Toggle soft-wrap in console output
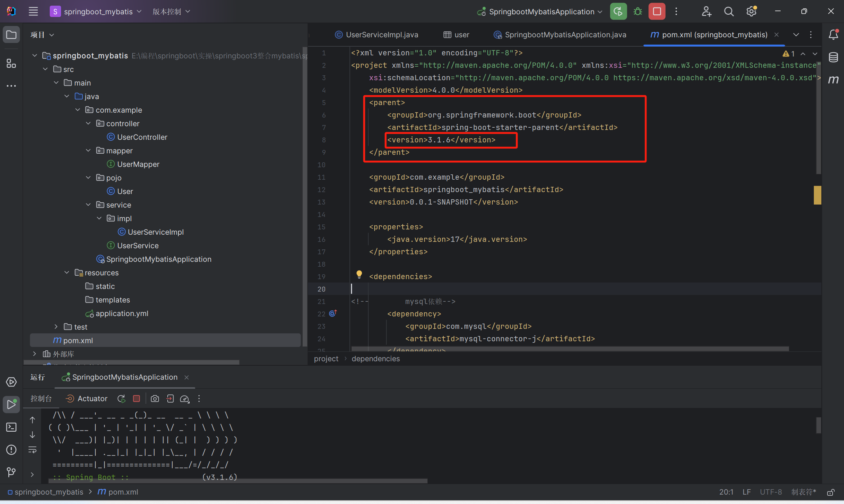The height and width of the screenshot is (504, 844). pos(32,449)
